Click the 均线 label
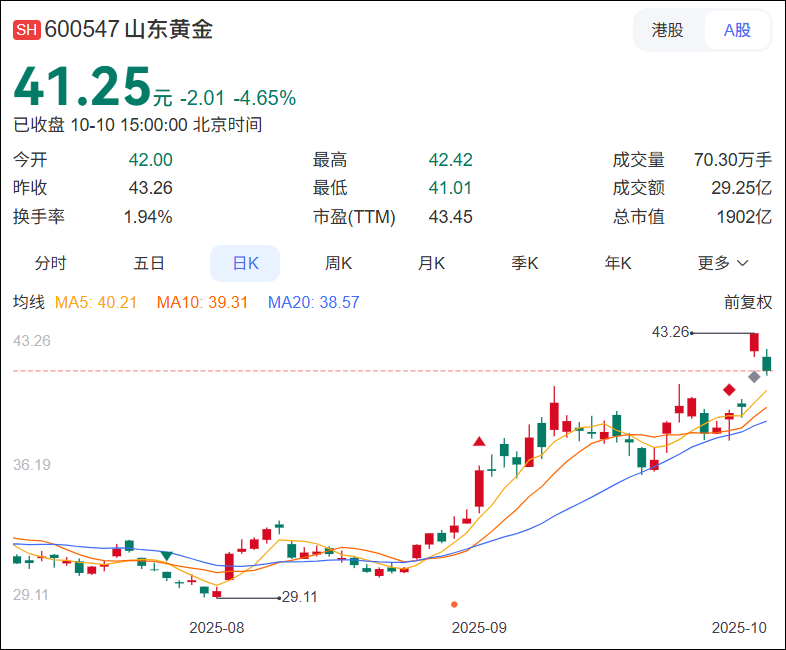Screen dimensions: 786x650 29,302
